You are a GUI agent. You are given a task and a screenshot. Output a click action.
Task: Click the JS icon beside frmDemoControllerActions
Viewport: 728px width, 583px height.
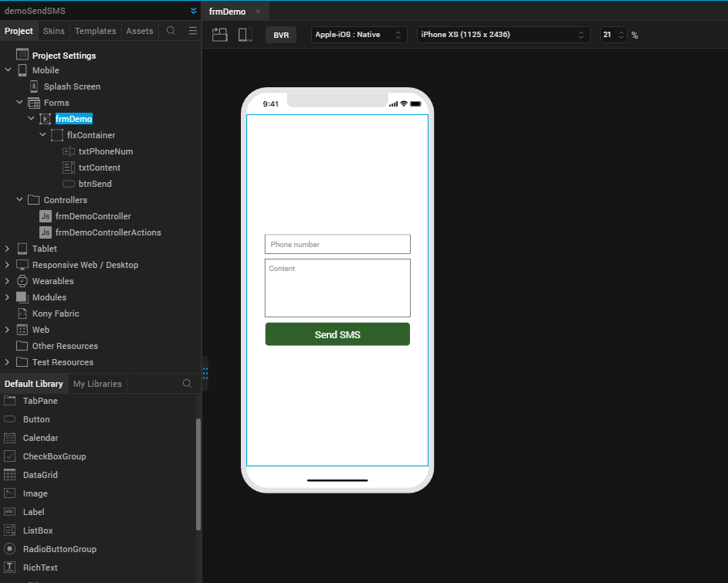pyautogui.click(x=45, y=232)
